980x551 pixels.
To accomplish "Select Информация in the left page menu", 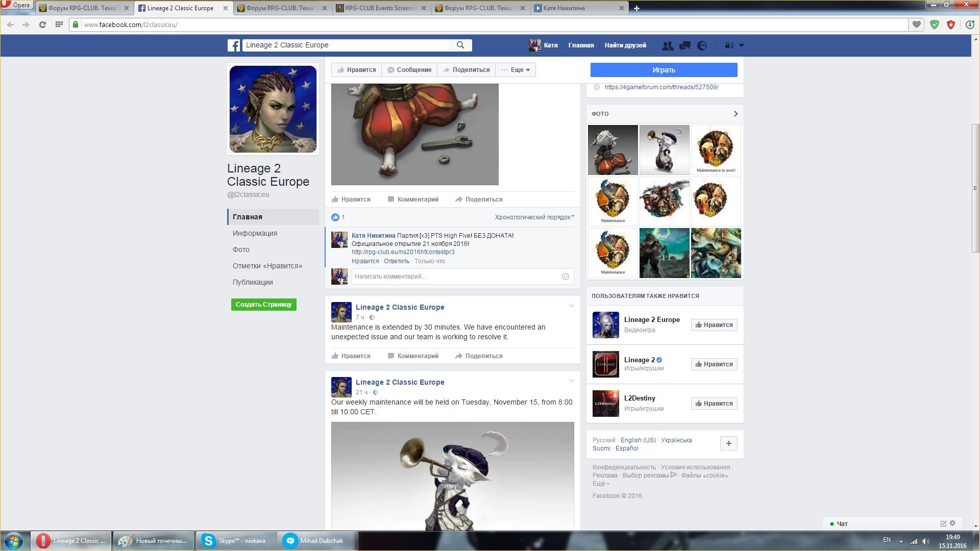I will (x=255, y=233).
